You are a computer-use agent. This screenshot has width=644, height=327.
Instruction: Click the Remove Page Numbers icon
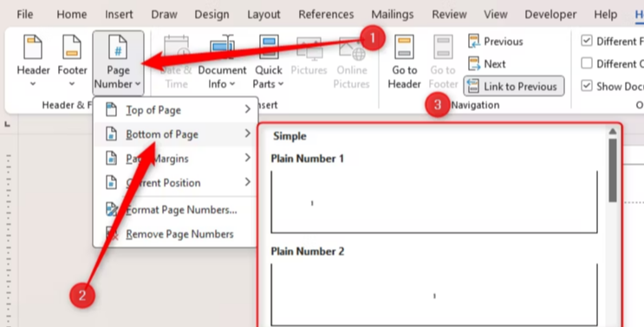coord(112,234)
